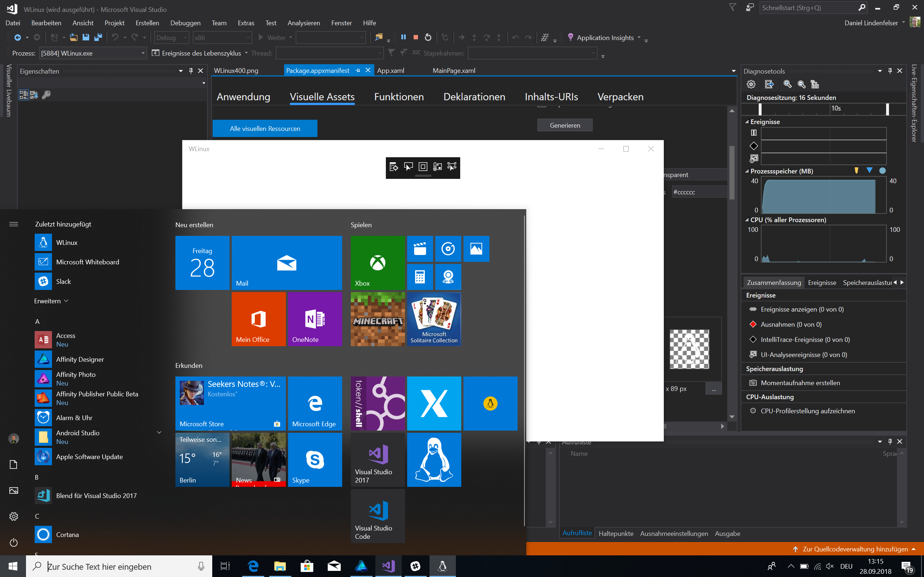Stop debugging using the red square icon

(x=416, y=38)
